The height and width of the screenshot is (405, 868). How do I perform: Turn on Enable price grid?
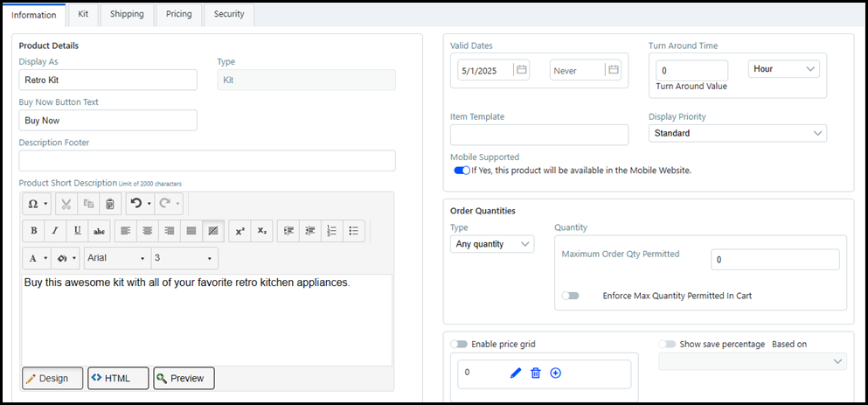pos(459,345)
